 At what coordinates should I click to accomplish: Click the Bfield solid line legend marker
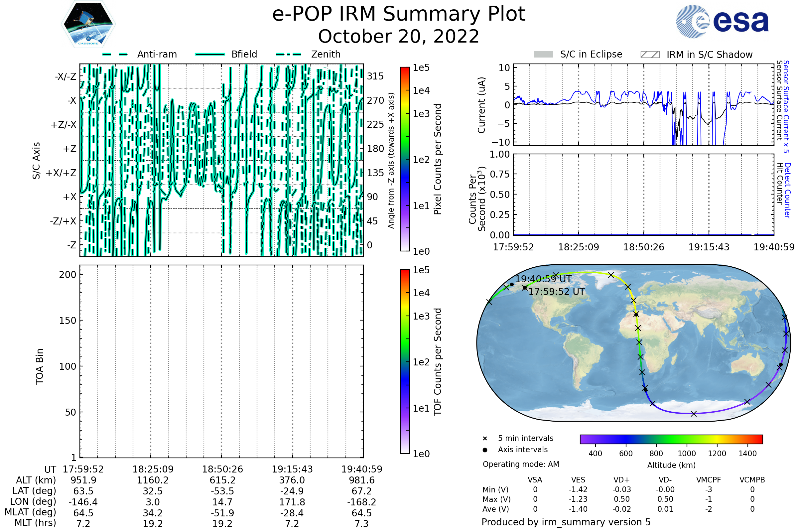tap(210, 54)
